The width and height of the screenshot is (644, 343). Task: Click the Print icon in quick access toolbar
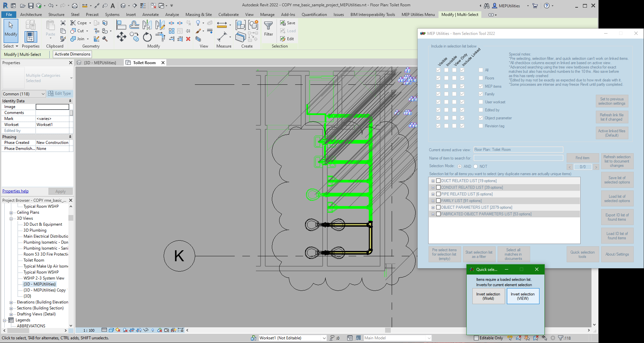point(75,6)
